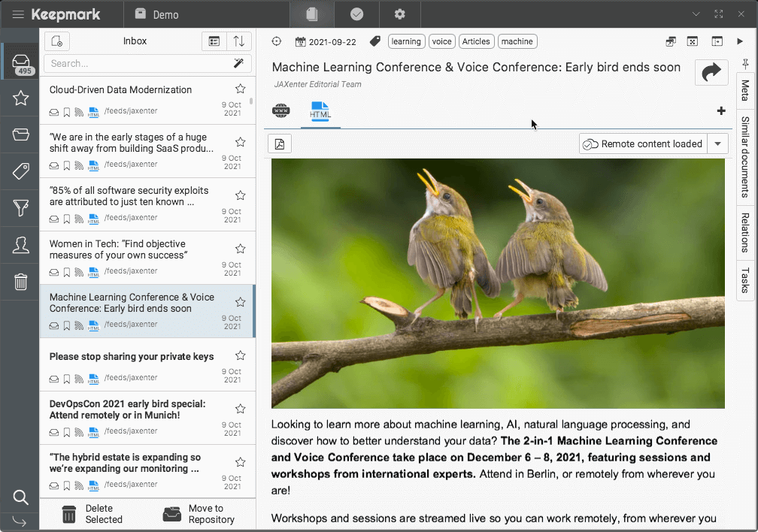The height and width of the screenshot is (532, 758).
Task: Open the Contacts section in sidebar
Action: point(20,245)
